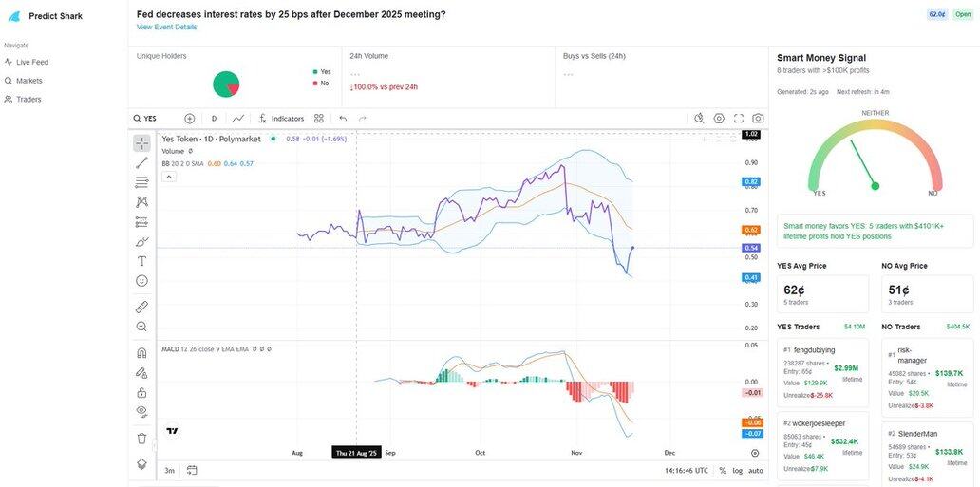Toggle auto scale on the chart
This screenshot has width=980, height=487.
pos(756,470)
